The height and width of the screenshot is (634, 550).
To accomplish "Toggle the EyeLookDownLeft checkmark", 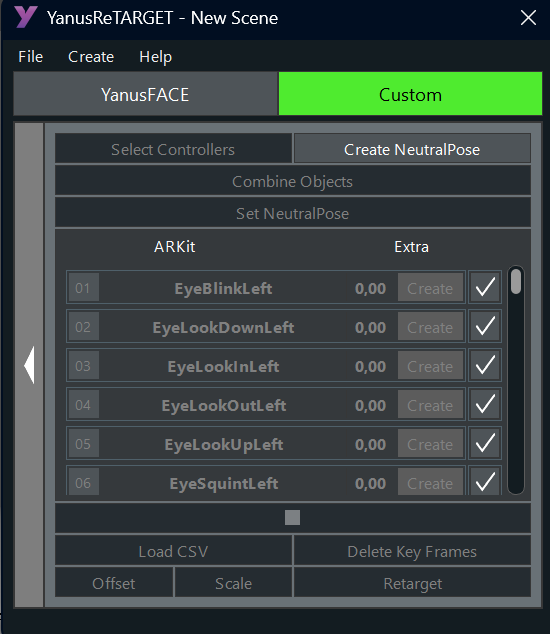I will (485, 326).
